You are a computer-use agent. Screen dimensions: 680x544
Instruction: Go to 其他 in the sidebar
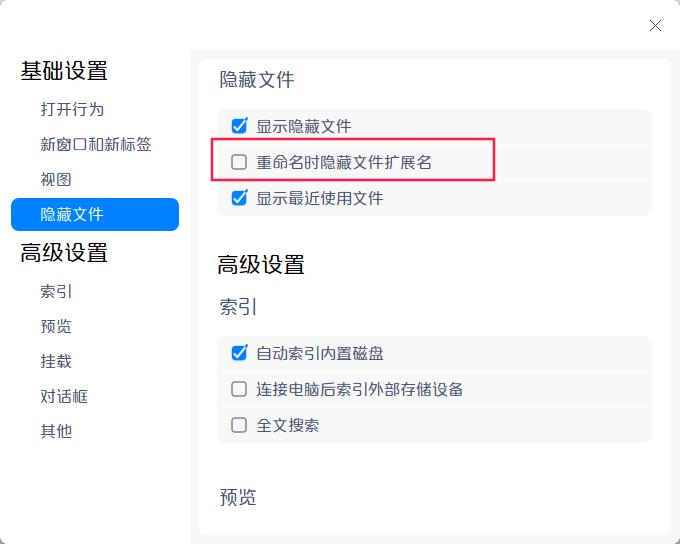[56, 432]
